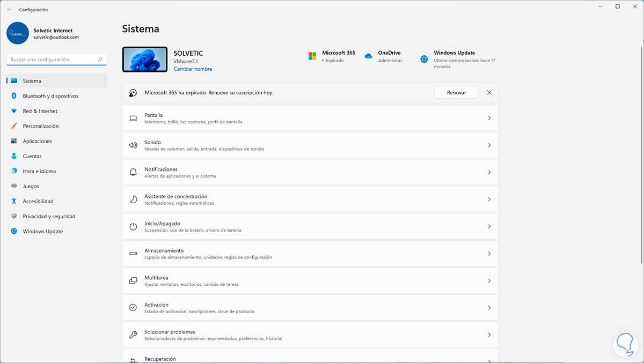Select Sistema in the sidebar

(57, 81)
